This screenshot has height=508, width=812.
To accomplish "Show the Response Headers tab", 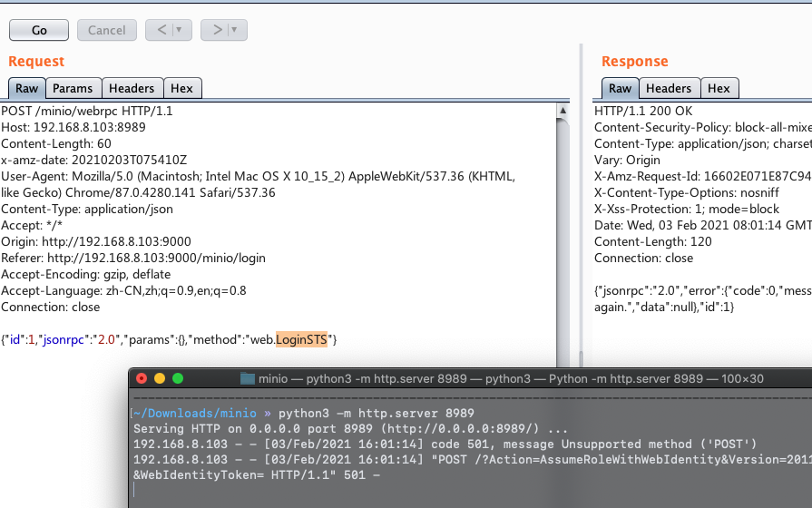I will 669,88.
